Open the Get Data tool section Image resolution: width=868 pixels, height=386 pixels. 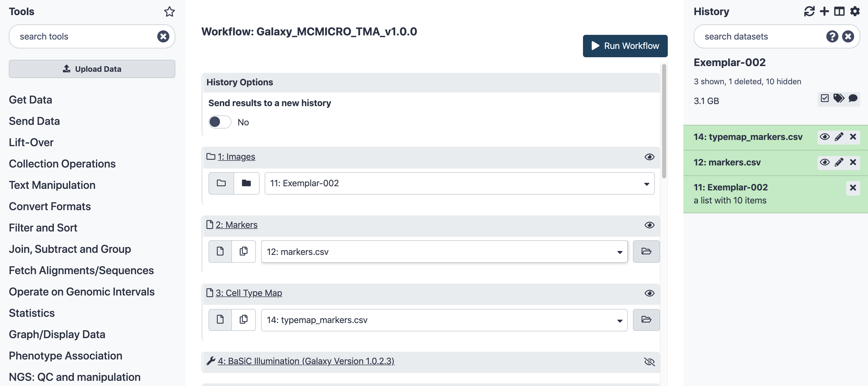click(x=30, y=100)
